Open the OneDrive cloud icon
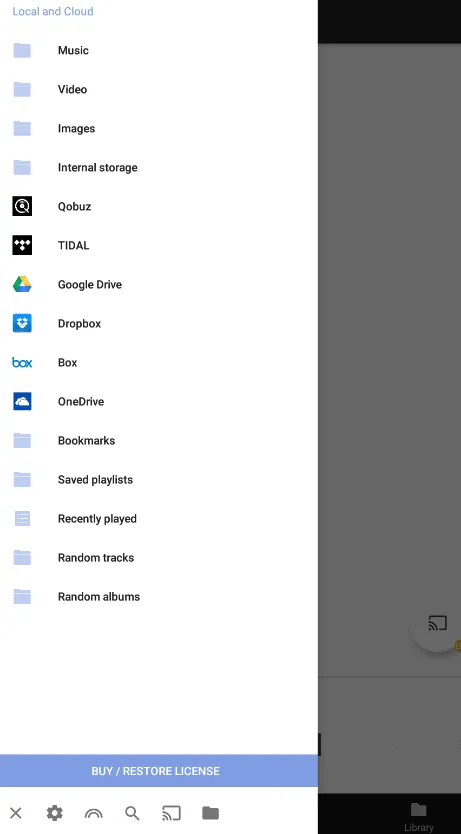This screenshot has height=834, width=461. [x=22, y=402]
